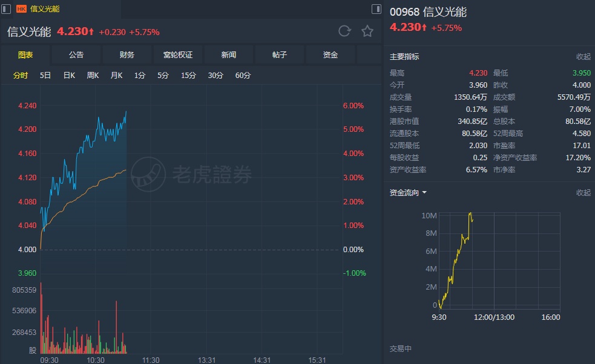
Task: Switch to the 新闻 tab
Action: tap(229, 55)
